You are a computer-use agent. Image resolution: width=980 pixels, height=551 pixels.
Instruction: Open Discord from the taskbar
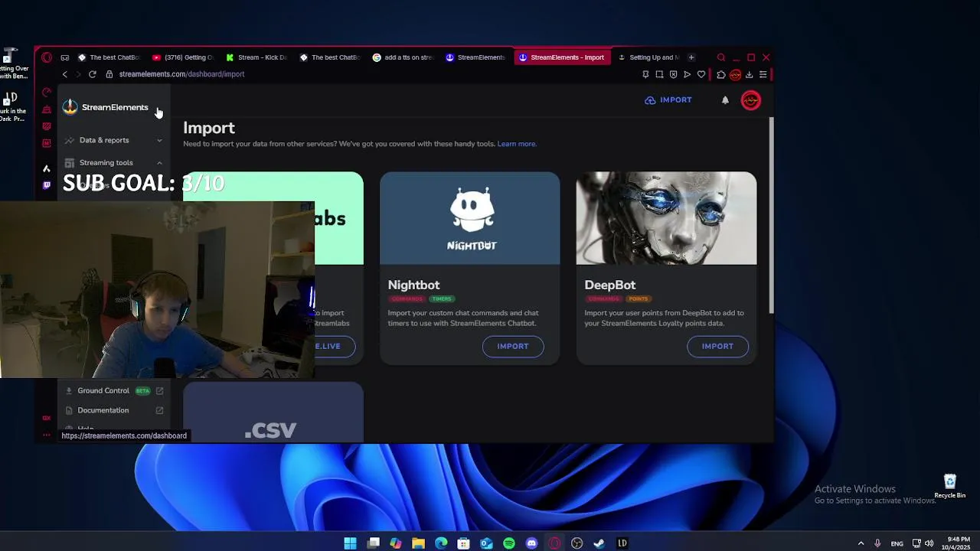tap(532, 543)
